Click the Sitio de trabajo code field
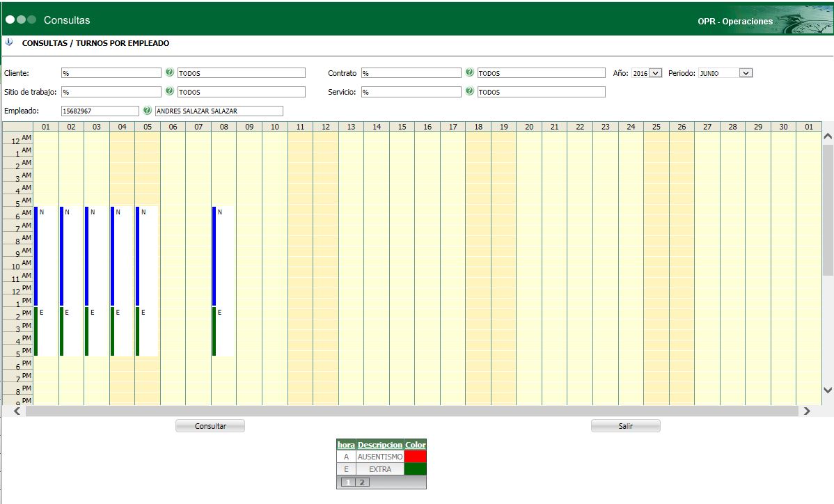This screenshot has height=504, width=834. point(111,92)
